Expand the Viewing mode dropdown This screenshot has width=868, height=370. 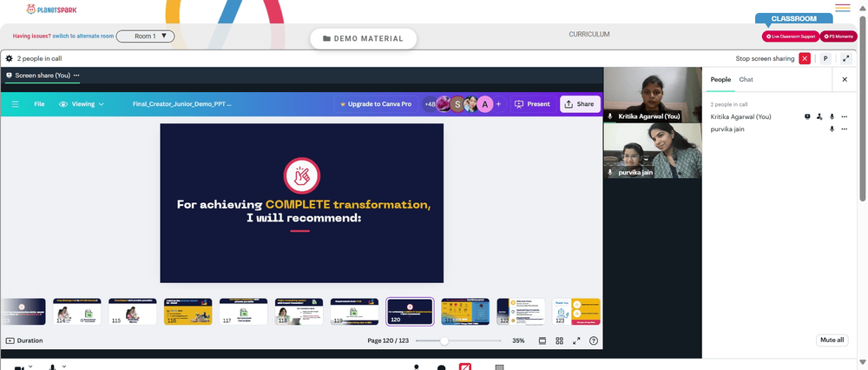click(x=82, y=104)
